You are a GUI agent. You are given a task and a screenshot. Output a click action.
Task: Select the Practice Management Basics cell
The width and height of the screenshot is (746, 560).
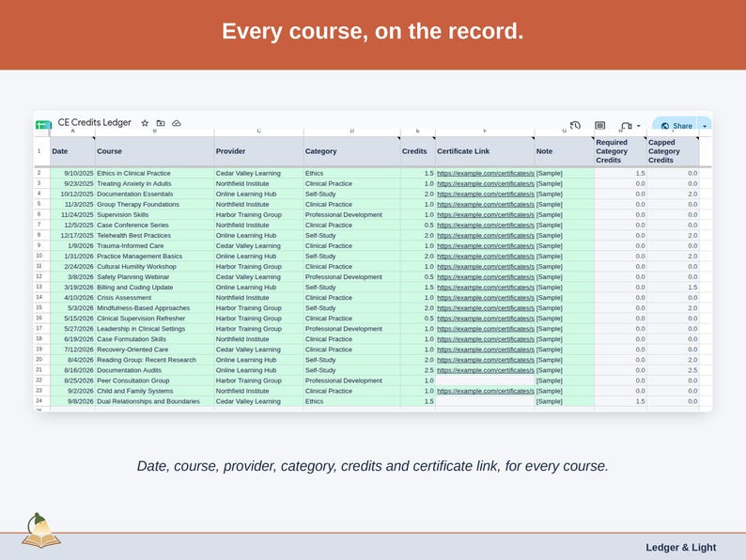pyautogui.click(x=155, y=256)
